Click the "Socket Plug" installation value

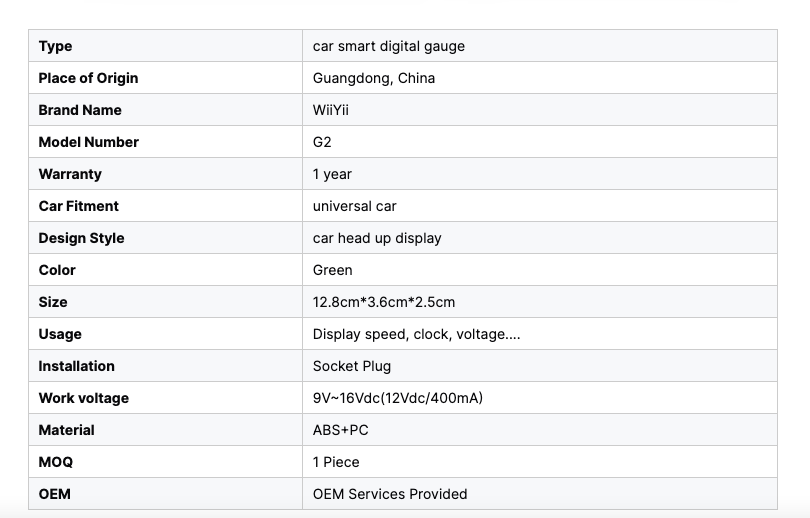click(351, 366)
